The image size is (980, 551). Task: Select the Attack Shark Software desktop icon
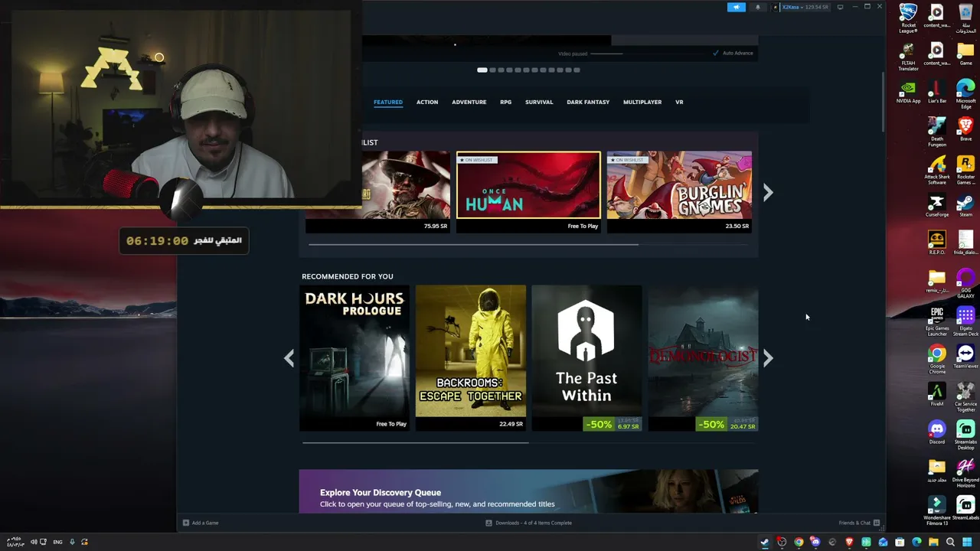(937, 170)
